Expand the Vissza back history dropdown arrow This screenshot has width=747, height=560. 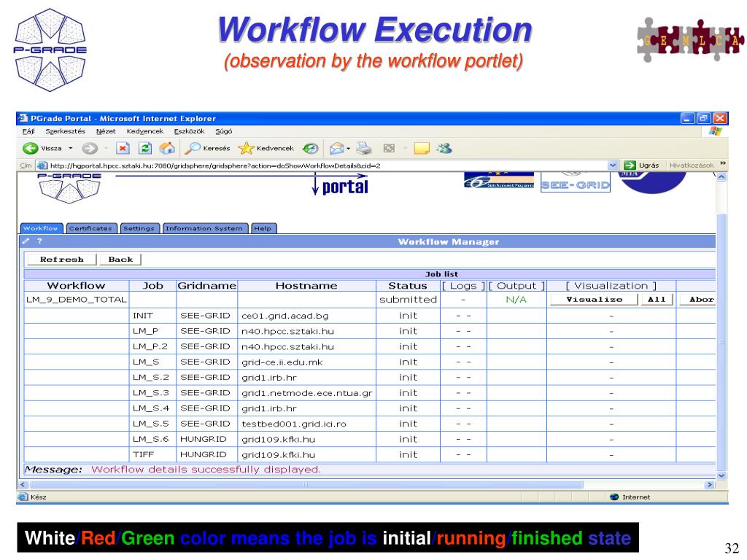[x=71, y=149]
